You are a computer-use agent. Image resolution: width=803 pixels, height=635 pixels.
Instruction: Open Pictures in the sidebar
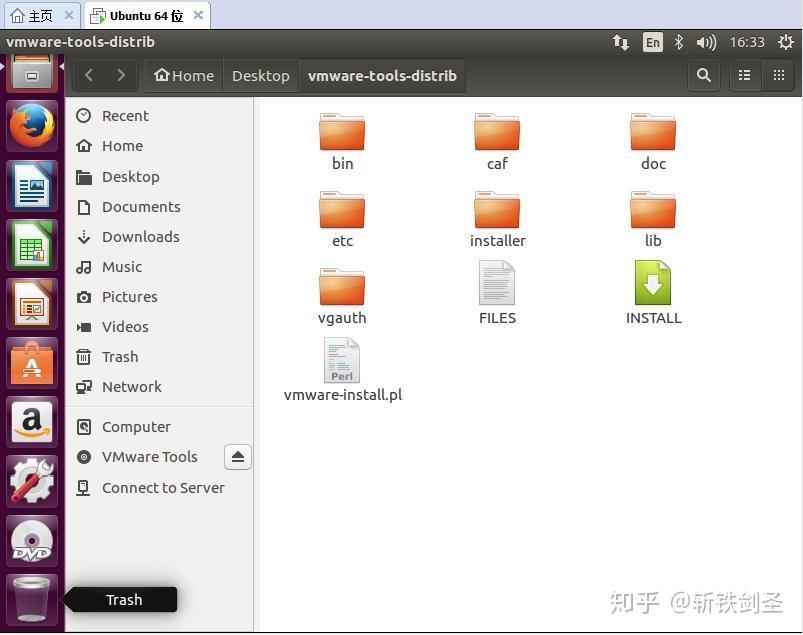point(160,297)
